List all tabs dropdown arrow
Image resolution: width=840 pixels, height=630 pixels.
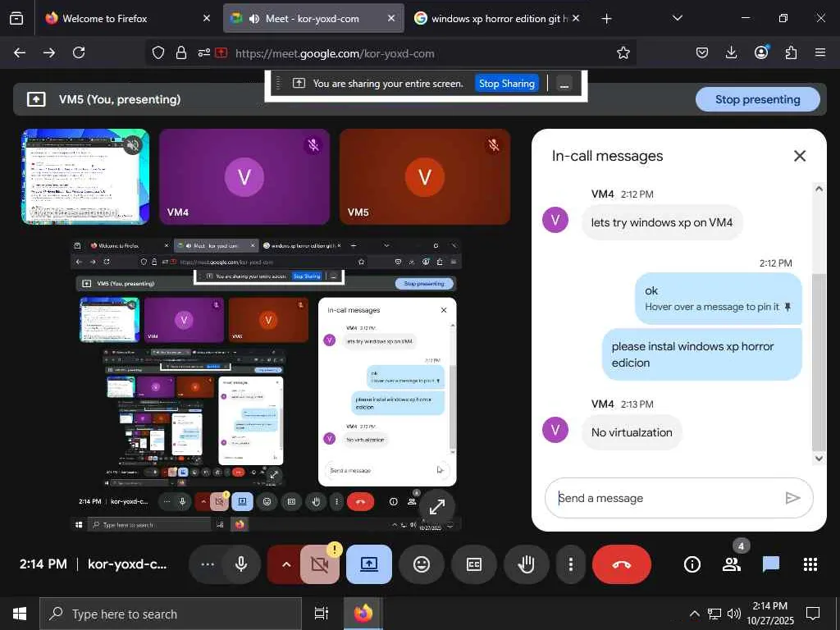pyautogui.click(x=677, y=19)
